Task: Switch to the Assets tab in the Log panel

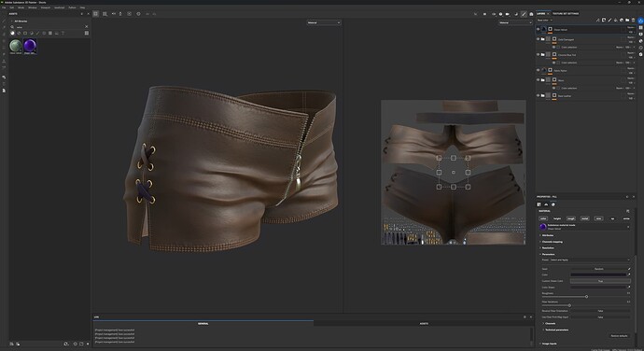Action: tap(424, 324)
